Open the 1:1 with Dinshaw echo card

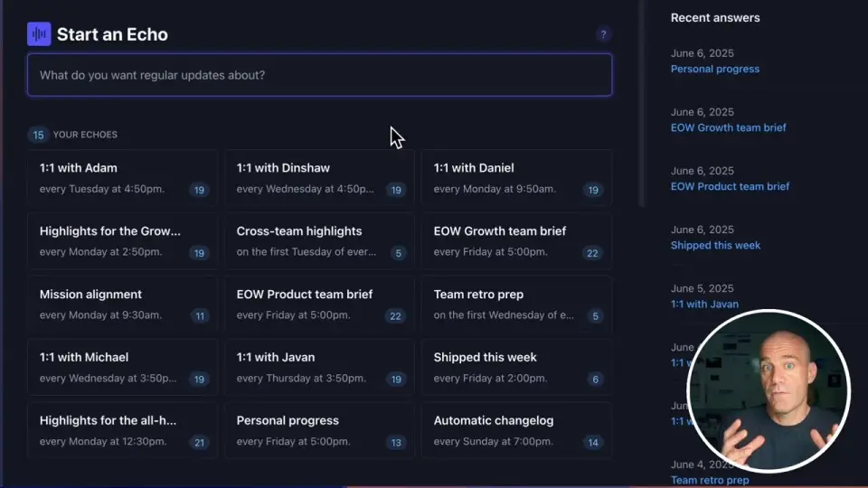pos(319,178)
